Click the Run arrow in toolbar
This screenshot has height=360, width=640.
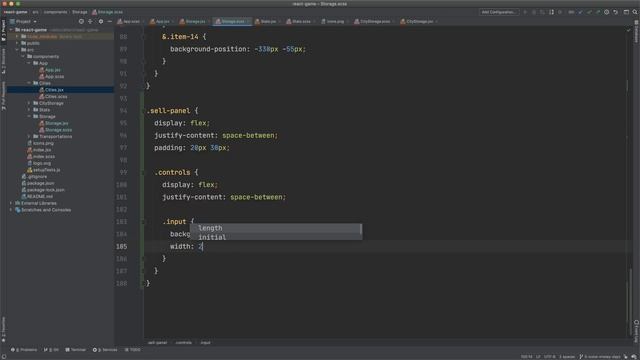coord(525,12)
